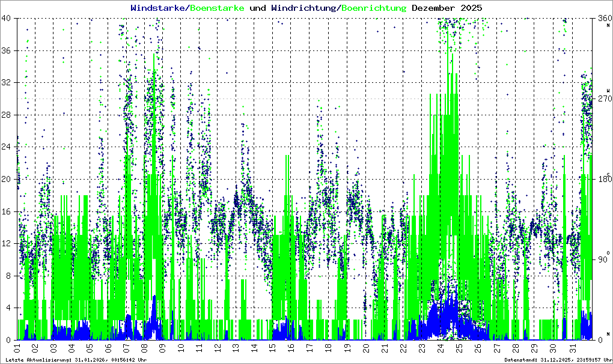Click the 'Boenstarke' green title word
Image resolution: width=613 pixels, height=364 pixels.
coord(217,8)
